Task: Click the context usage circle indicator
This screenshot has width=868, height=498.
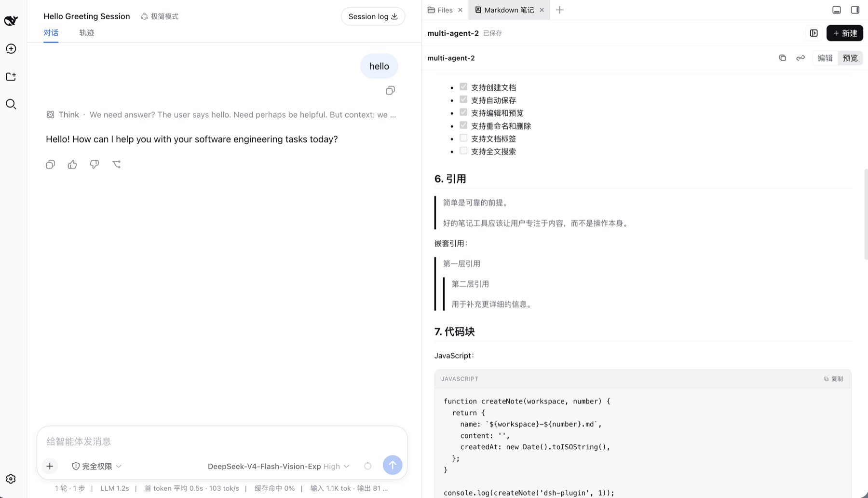Action: (368, 466)
